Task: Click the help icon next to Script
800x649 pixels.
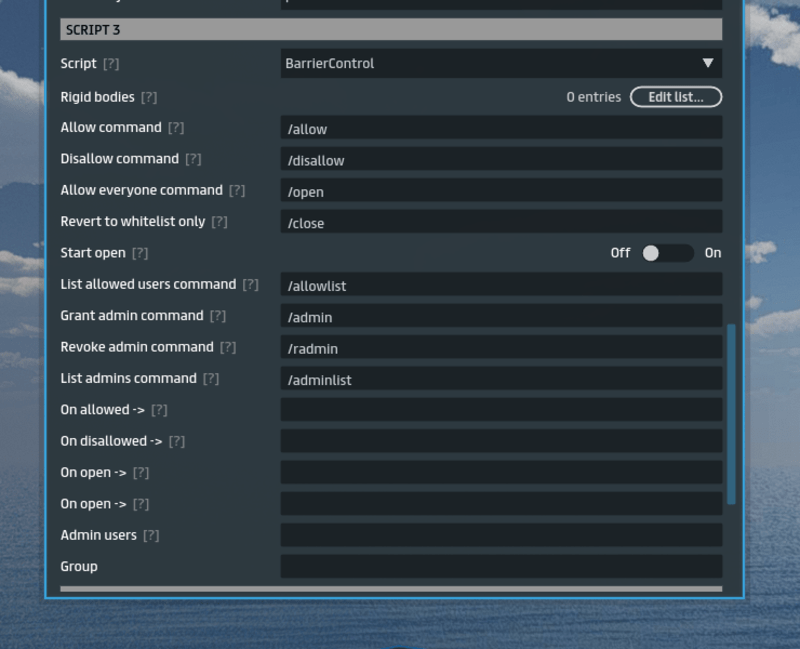Action: [x=111, y=64]
